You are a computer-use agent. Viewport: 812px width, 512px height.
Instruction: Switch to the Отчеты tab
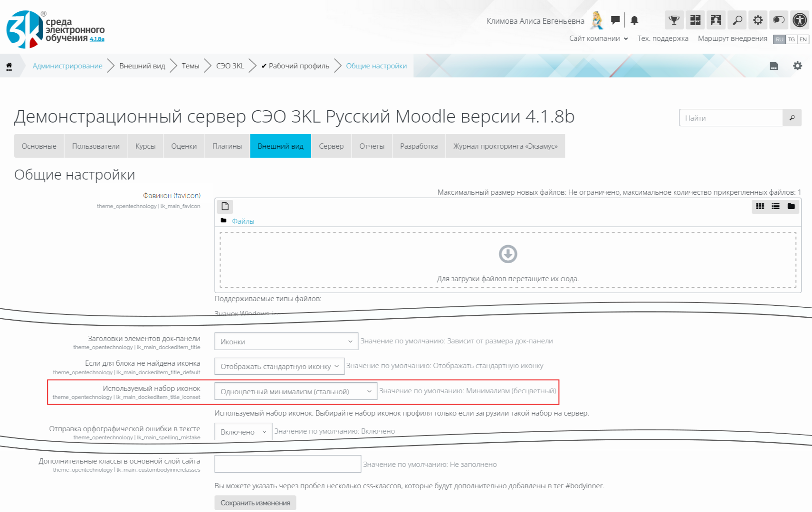point(372,146)
